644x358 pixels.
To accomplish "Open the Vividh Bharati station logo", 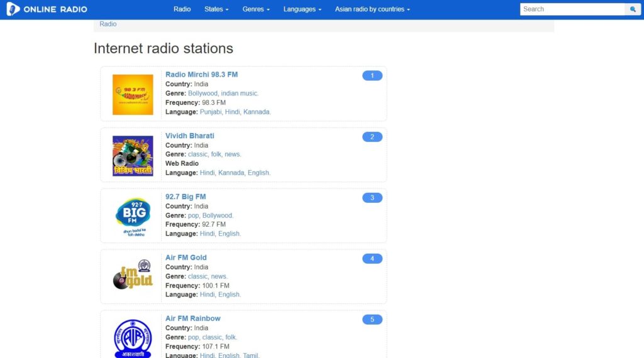I will point(133,155).
